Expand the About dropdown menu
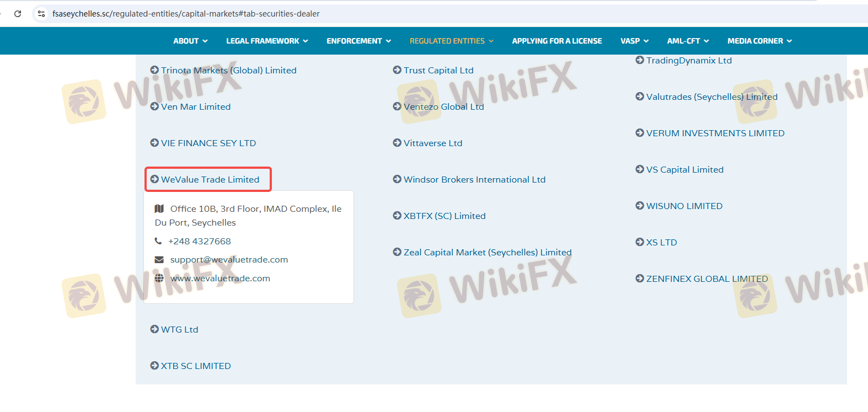The height and width of the screenshot is (412, 868). pos(190,41)
